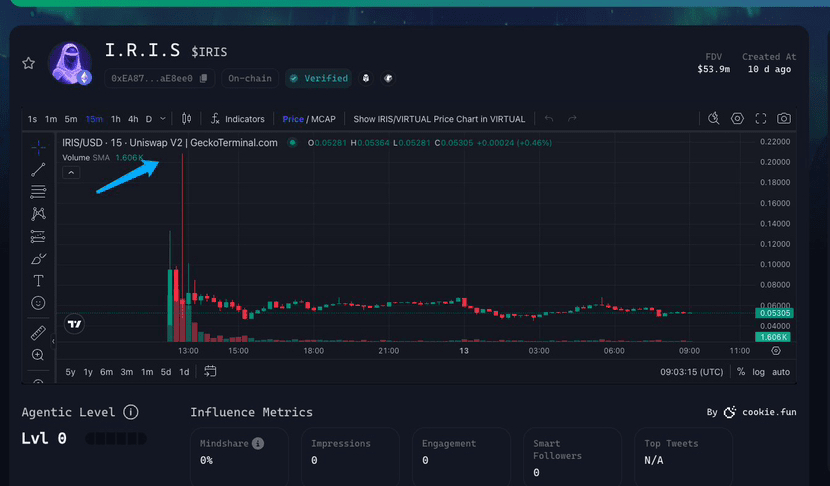The height and width of the screenshot is (486, 830).
Task: Select the 1s timeframe
Action: [32, 119]
